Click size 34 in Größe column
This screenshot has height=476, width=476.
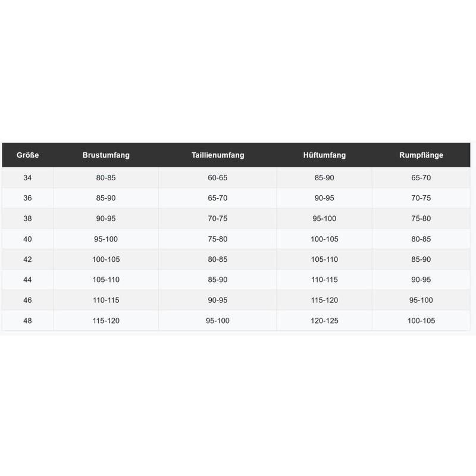tap(27, 177)
